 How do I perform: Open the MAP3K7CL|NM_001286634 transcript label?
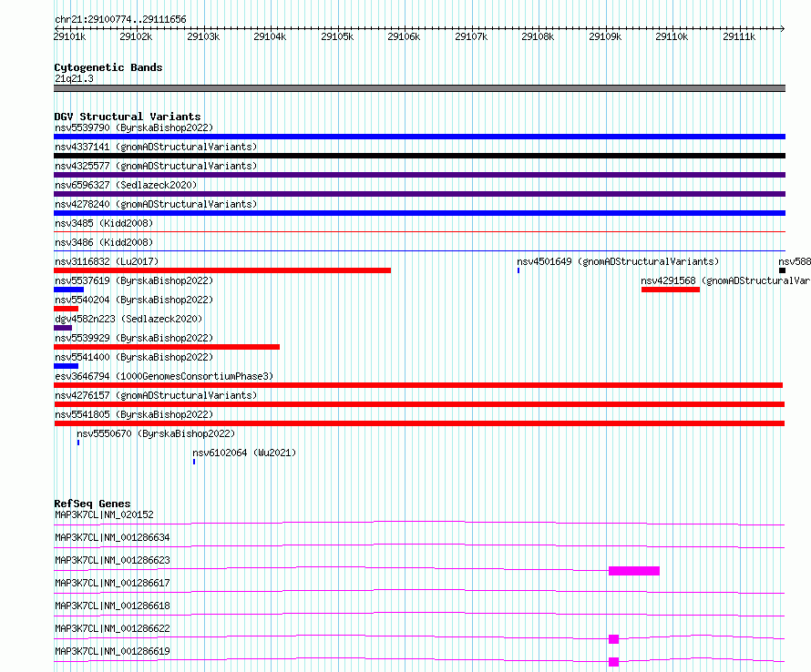[112, 537]
